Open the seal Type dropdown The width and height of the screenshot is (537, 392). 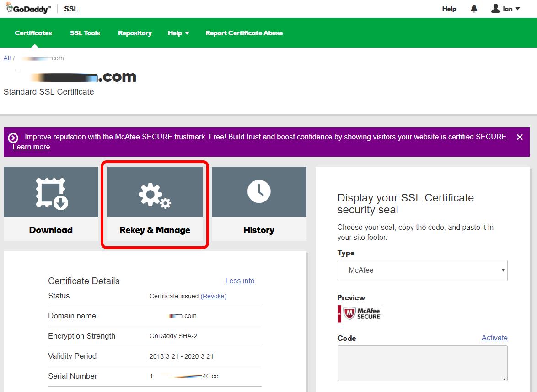(x=422, y=270)
